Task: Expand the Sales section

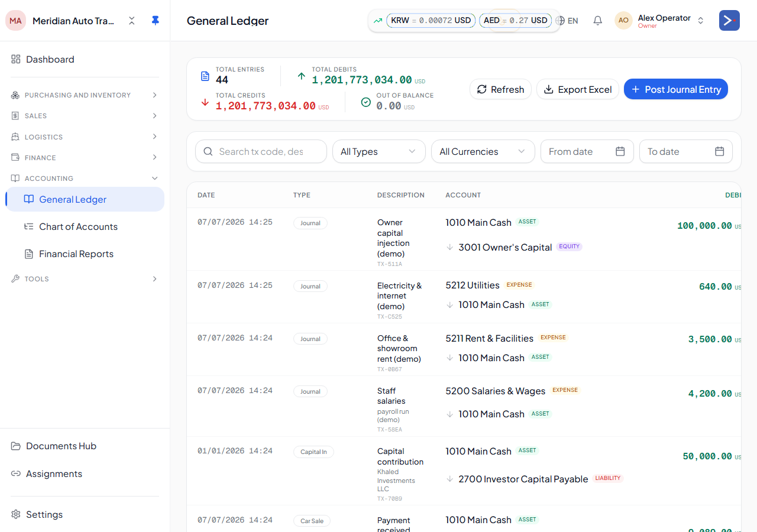Action: (x=85, y=116)
